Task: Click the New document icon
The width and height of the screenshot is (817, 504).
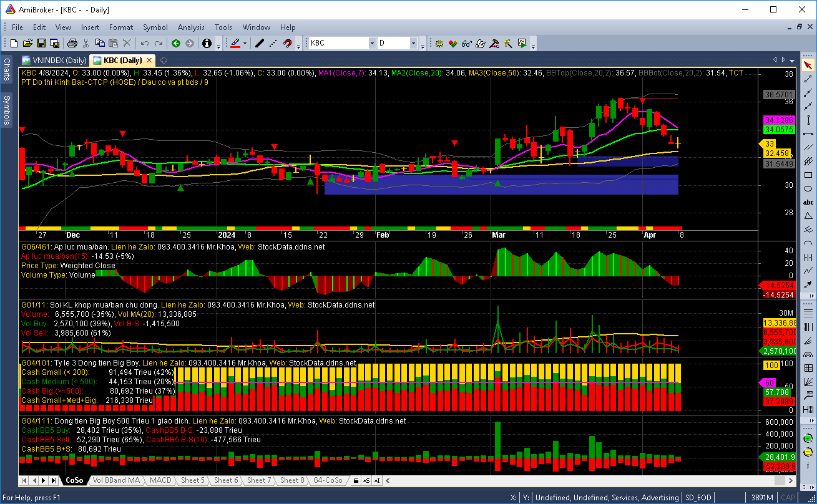Action: tap(14, 43)
